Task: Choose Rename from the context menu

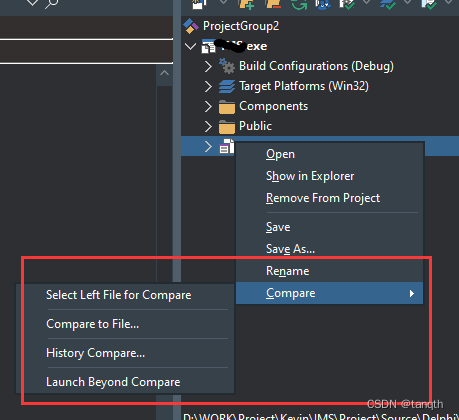Action: (329, 271)
